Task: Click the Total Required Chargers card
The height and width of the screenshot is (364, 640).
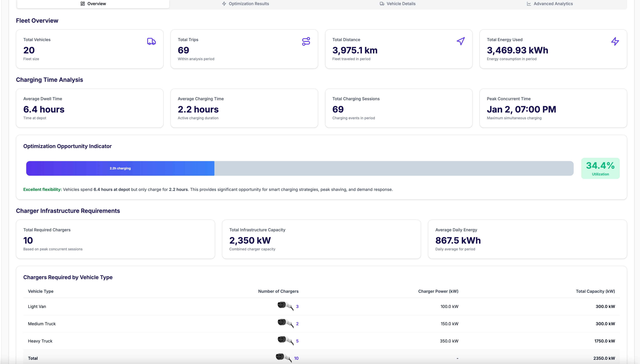Action: [x=115, y=239]
